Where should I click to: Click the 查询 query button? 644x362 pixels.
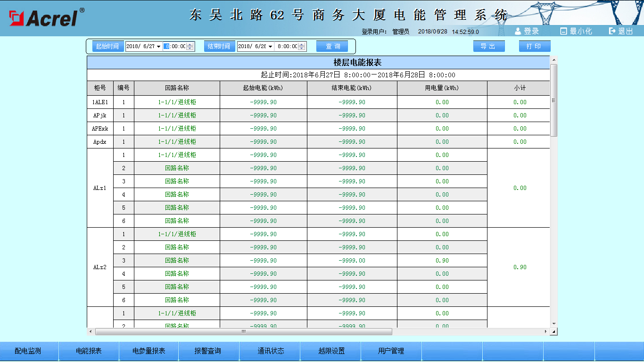pyautogui.click(x=332, y=46)
